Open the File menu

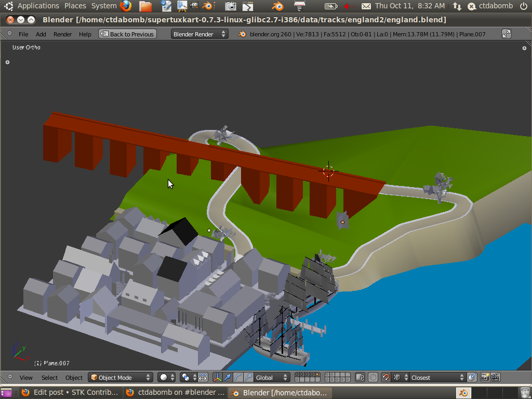[x=23, y=34]
